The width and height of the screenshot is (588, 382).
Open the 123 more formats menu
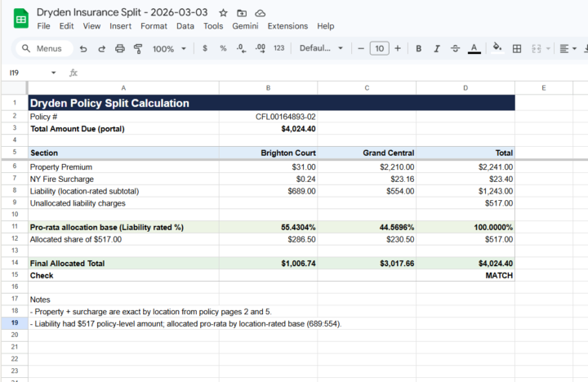[279, 48]
